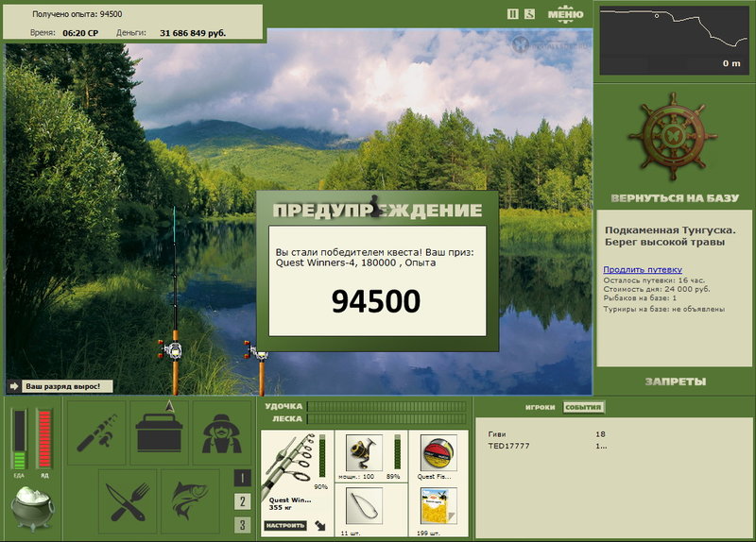756x542 pixels.
Task: Click the ship wheel return icon
Action: (673, 137)
